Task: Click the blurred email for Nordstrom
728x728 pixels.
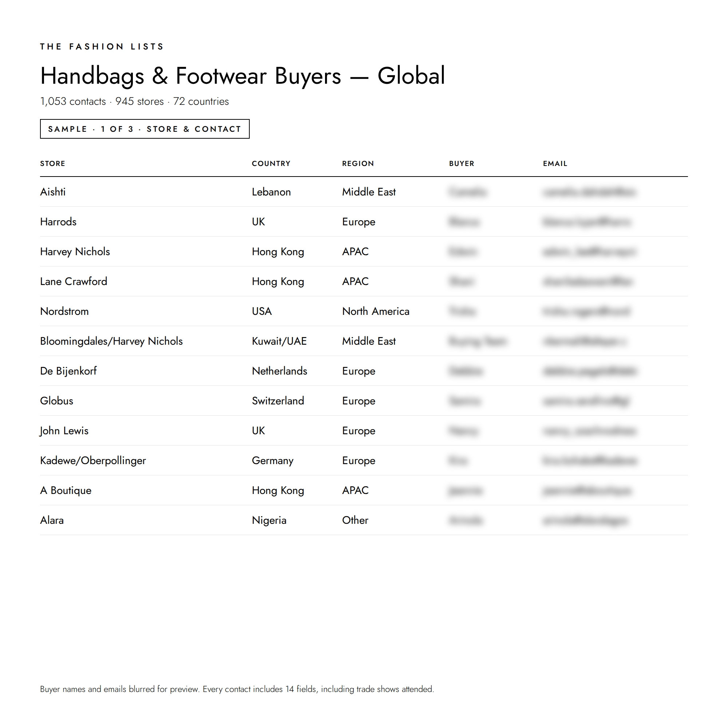Action: click(586, 311)
